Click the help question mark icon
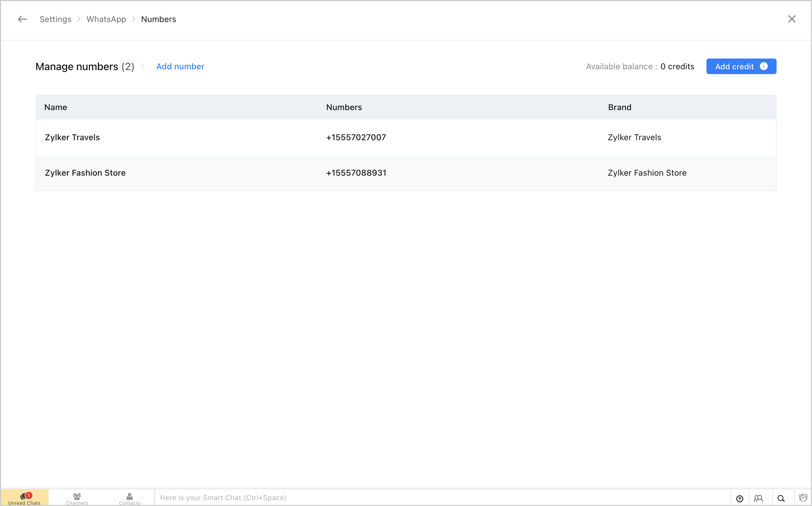 740,499
